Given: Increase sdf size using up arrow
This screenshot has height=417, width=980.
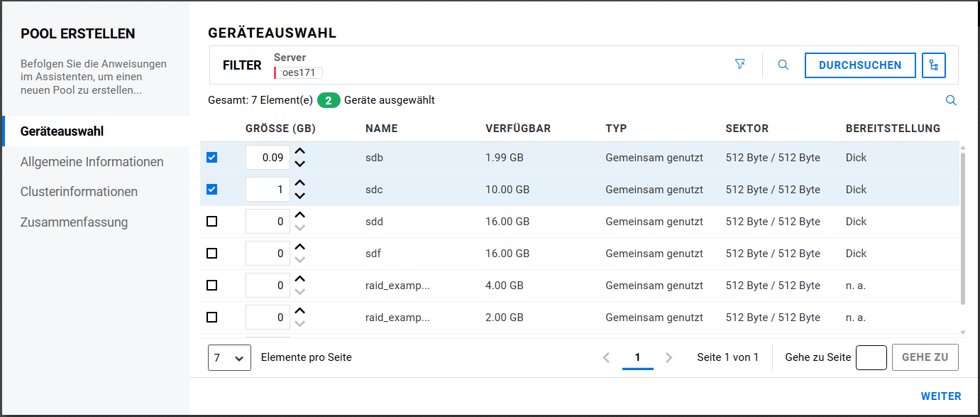Looking at the screenshot, I should pos(300,247).
